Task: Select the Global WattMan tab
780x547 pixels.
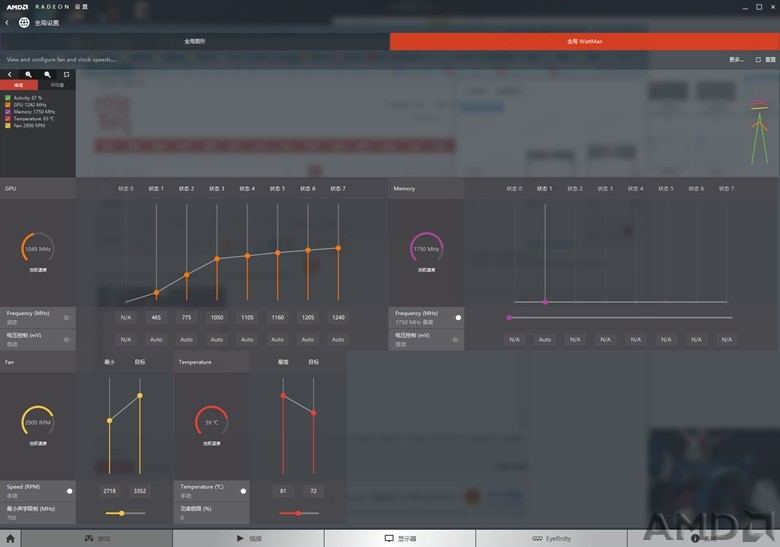Action: [585, 41]
